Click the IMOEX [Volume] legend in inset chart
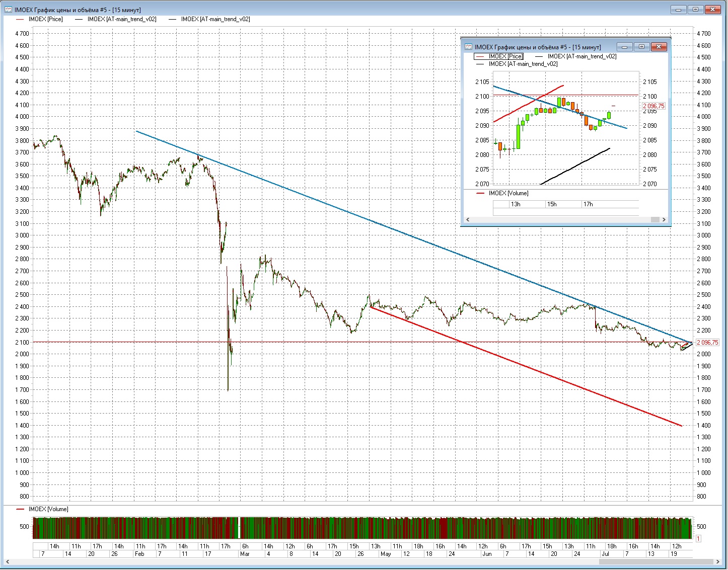This screenshot has height=570, width=728. coord(508,193)
